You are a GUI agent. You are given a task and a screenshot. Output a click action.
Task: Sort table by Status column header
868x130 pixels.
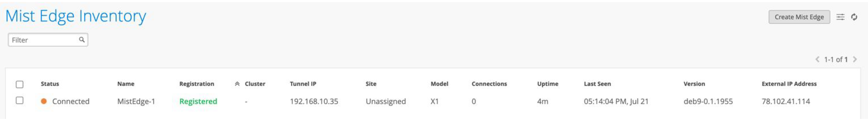(50, 84)
